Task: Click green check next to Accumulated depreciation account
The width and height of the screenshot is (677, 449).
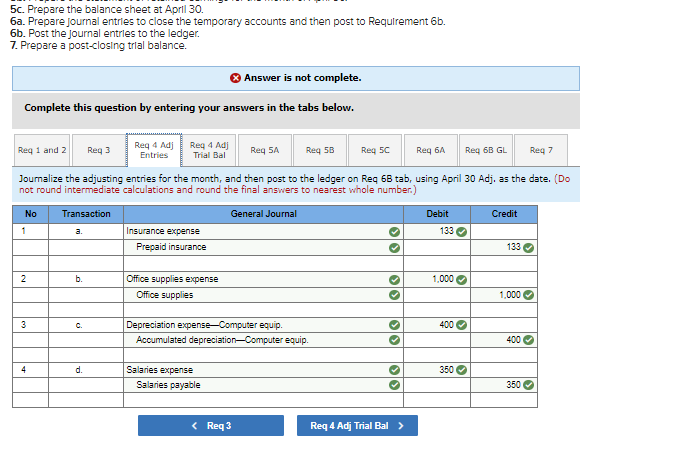Action: point(394,340)
